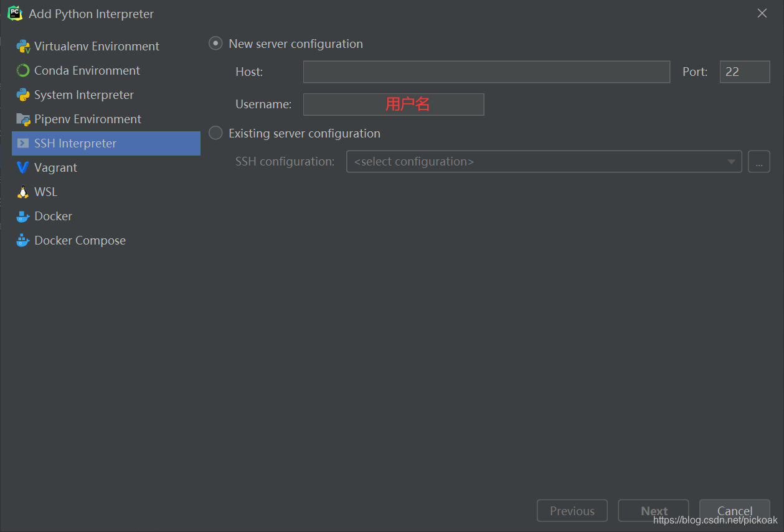Viewport: 784px width, 532px height.
Task: Click the PyCharm logo in title bar
Action: pyautogui.click(x=15, y=13)
